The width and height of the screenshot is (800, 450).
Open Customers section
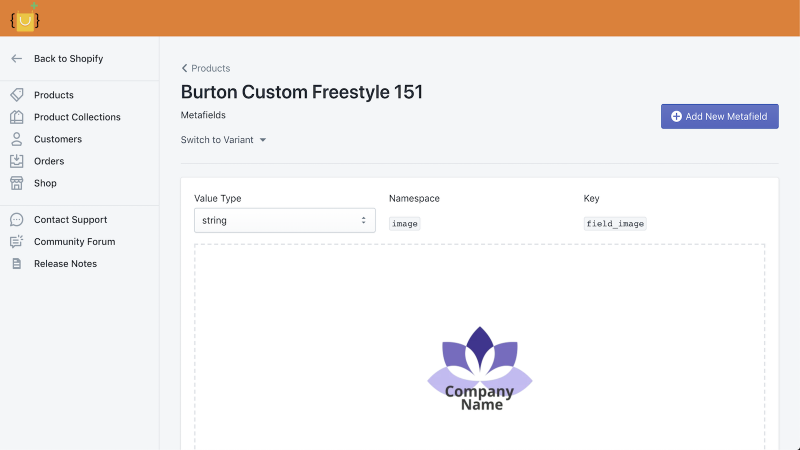(x=58, y=139)
